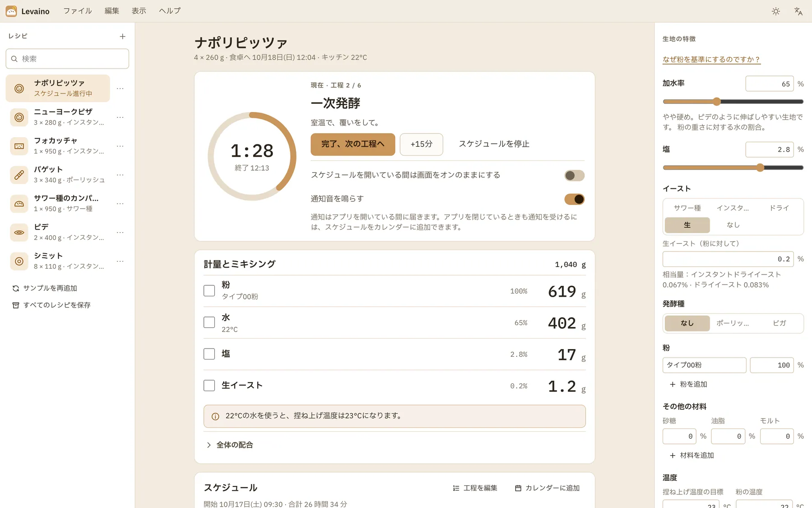The height and width of the screenshot is (508, 812).
Task: Click the ニューヨークピザ pizza icon
Action: (19, 117)
